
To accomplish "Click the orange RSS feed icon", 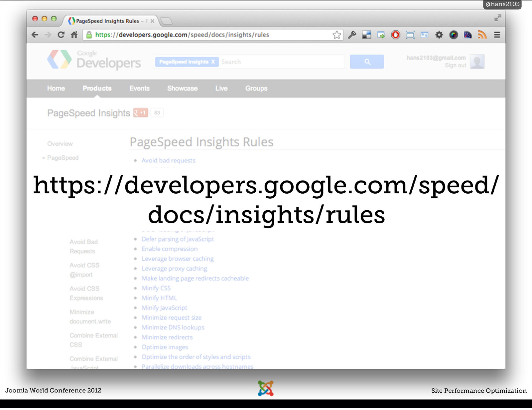I will pyautogui.click(x=482, y=35).
